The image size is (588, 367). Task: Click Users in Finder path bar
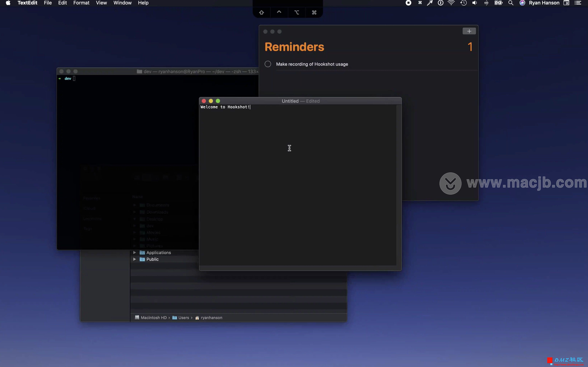click(x=181, y=317)
